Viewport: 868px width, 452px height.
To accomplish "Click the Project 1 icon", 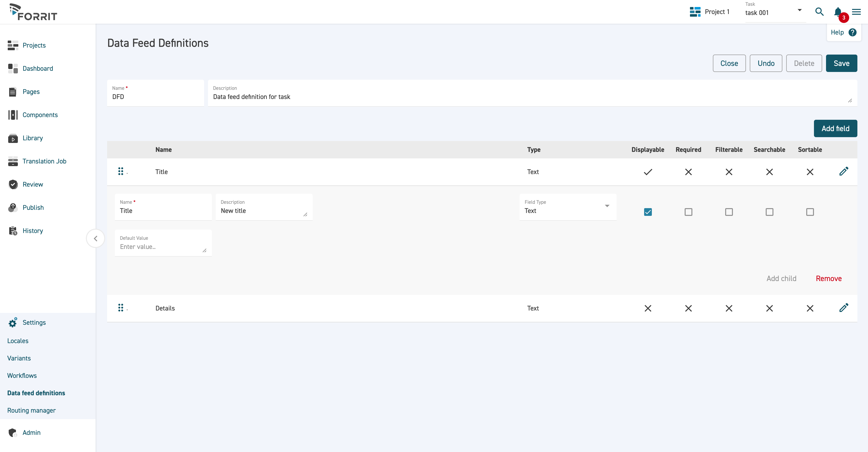I will [x=695, y=12].
